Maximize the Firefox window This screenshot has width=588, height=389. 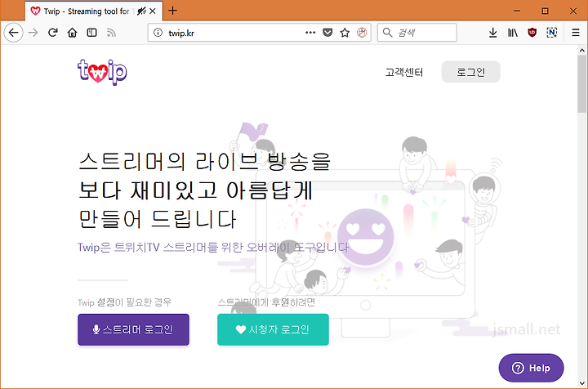tap(545, 11)
